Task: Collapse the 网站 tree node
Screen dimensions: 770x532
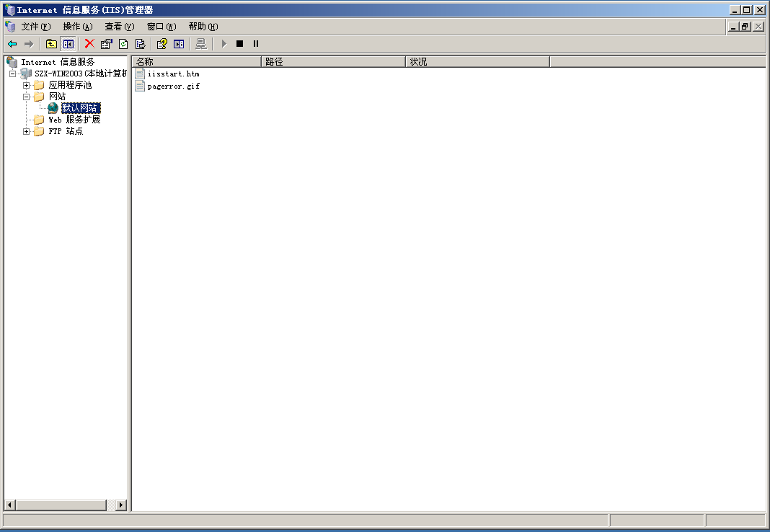Action: pyautogui.click(x=27, y=97)
